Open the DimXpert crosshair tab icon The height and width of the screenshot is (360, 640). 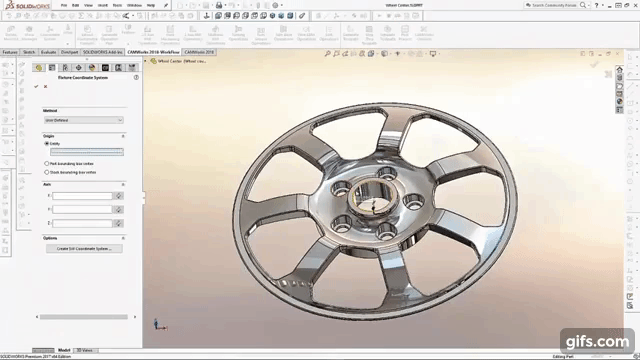pos(78,68)
